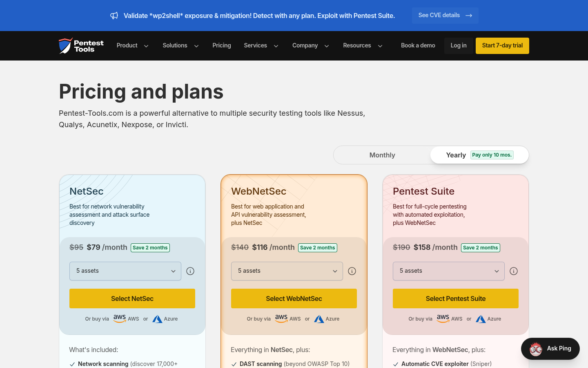Click the Ask Ping mascot avatar
The width and height of the screenshot is (588, 368).
pyautogui.click(x=536, y=349)
